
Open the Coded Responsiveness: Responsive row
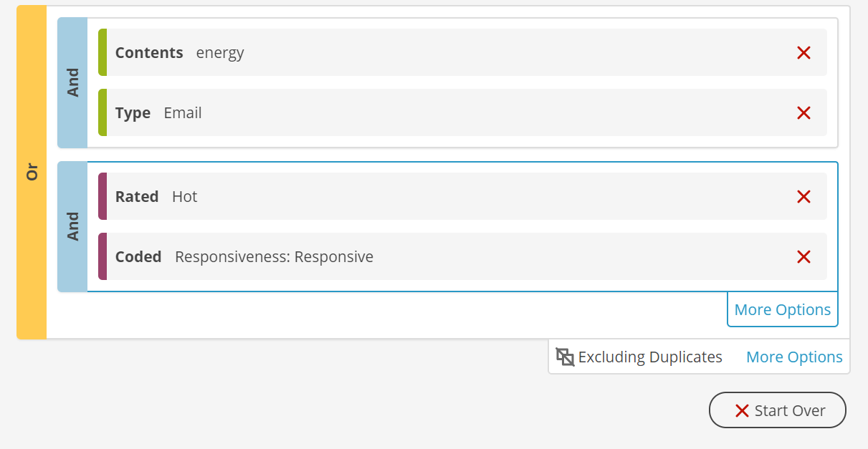462,256
